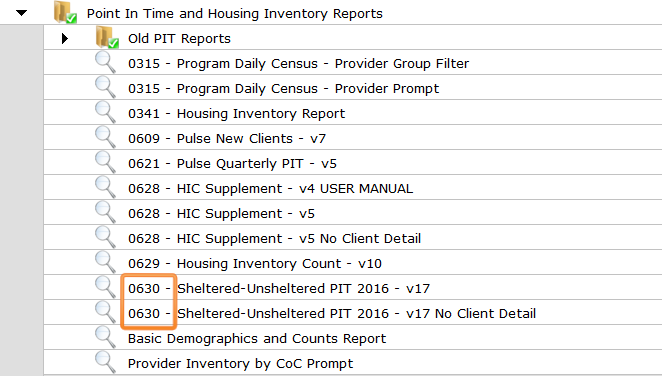Viewport: 662px width, 376px height.
Task: Open 0628 HIC Supplement v5 No Client Detail
Action: point(274,238)
